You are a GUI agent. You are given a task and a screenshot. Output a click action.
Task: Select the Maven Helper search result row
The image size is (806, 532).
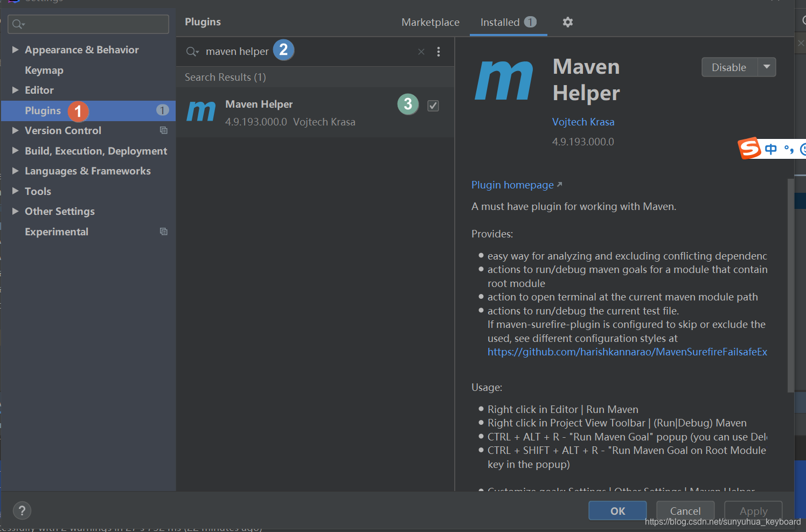click(315, 112)
